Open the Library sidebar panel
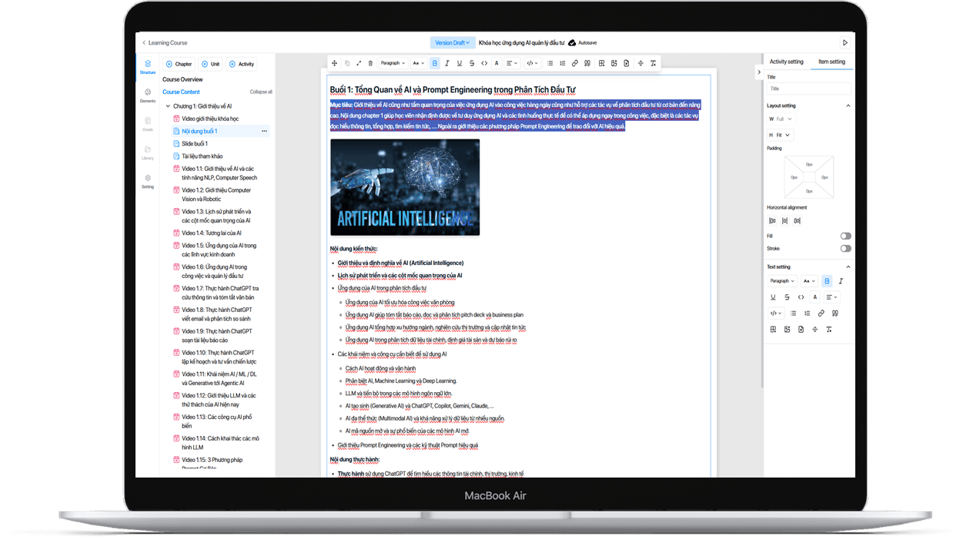 147,153
